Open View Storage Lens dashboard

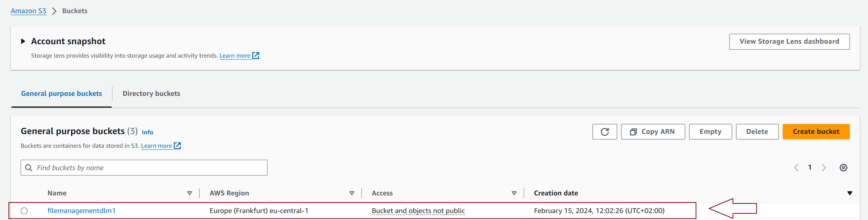(789, 42)
